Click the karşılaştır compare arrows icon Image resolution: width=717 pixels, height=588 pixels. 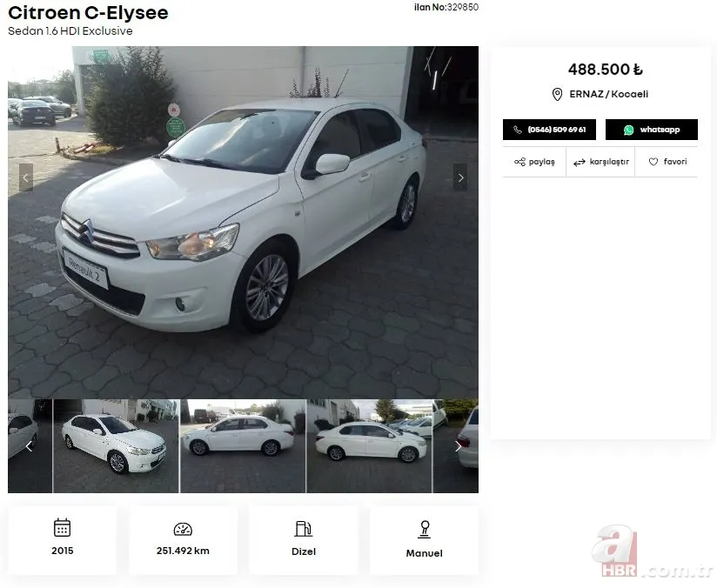[x=580, y=161]
